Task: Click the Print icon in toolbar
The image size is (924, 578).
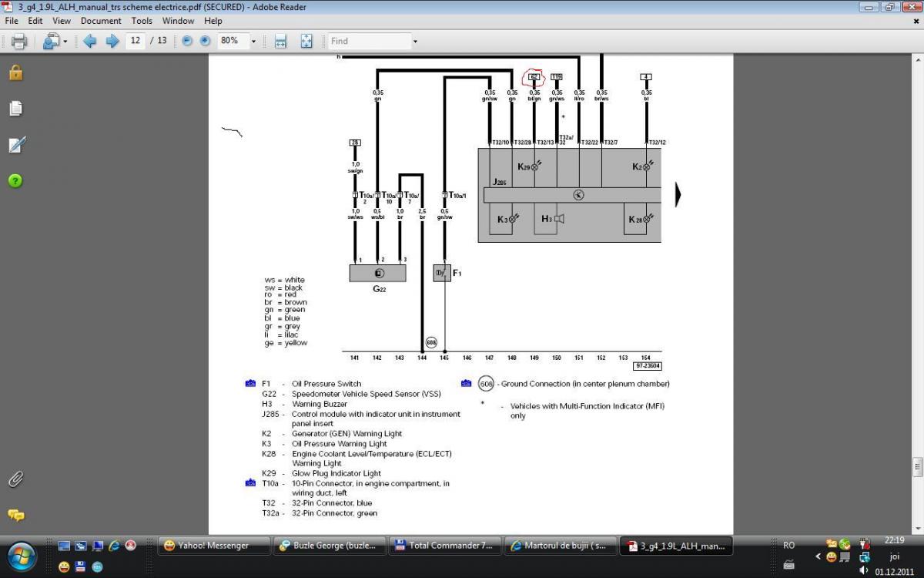Action: click(19, 42)
